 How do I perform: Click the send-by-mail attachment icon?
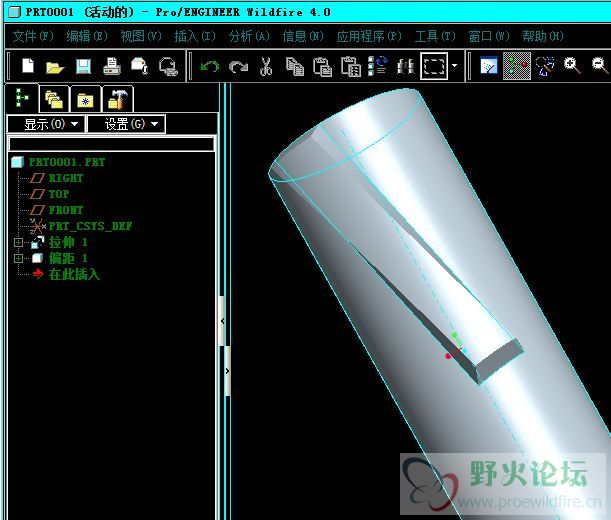pyautogui.click(x=140, y=65)
